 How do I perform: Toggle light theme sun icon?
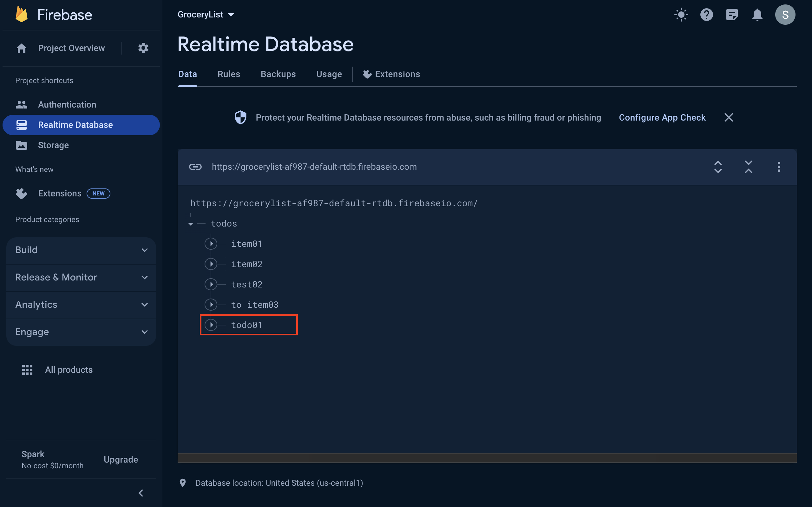coord(681,15)
